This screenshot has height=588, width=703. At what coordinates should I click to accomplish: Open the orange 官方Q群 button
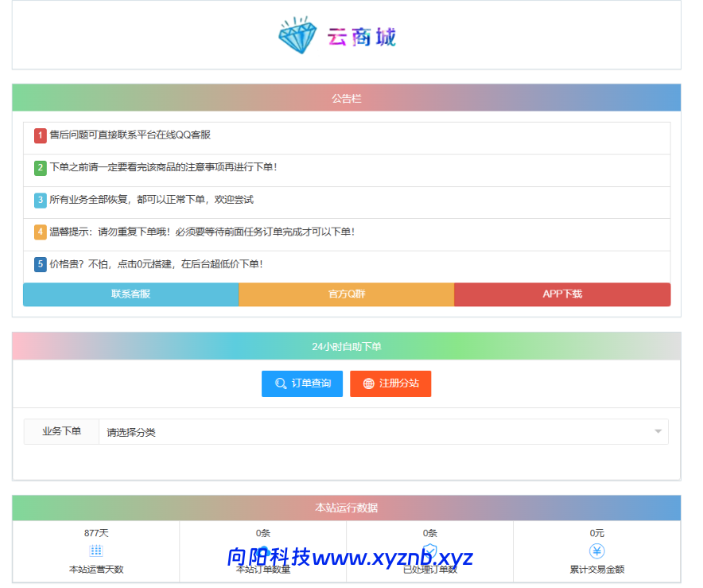pyautogui.click(x=346, y=294)
